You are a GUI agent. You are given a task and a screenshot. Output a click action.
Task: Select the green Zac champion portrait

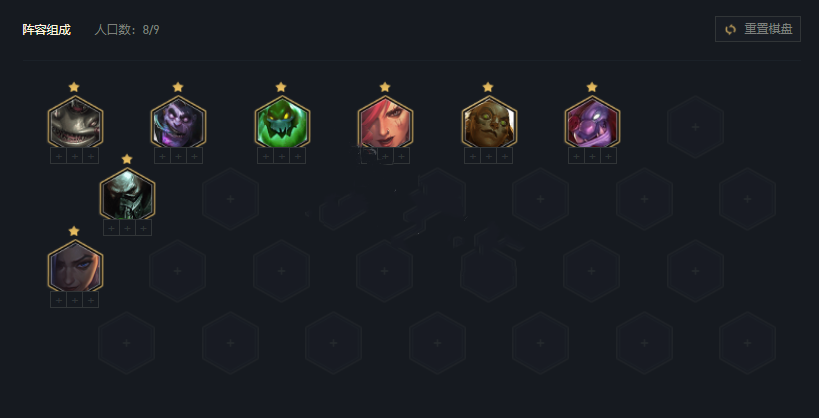coord(282,122)
